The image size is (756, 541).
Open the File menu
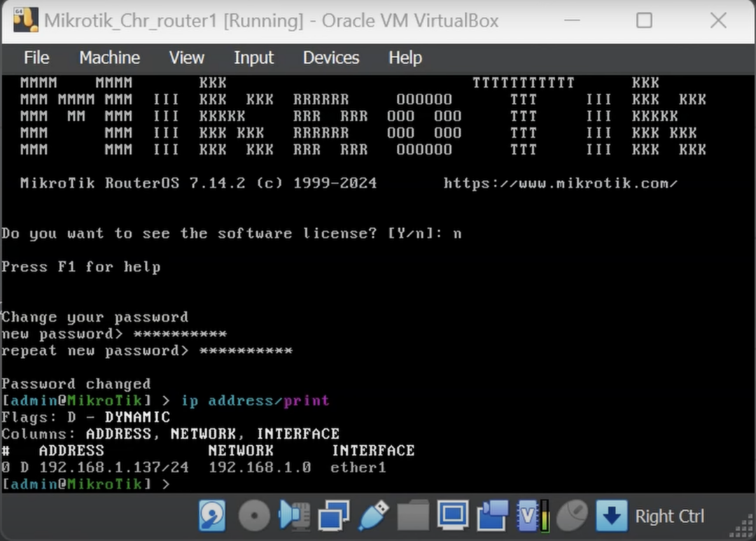coord(36,58)
